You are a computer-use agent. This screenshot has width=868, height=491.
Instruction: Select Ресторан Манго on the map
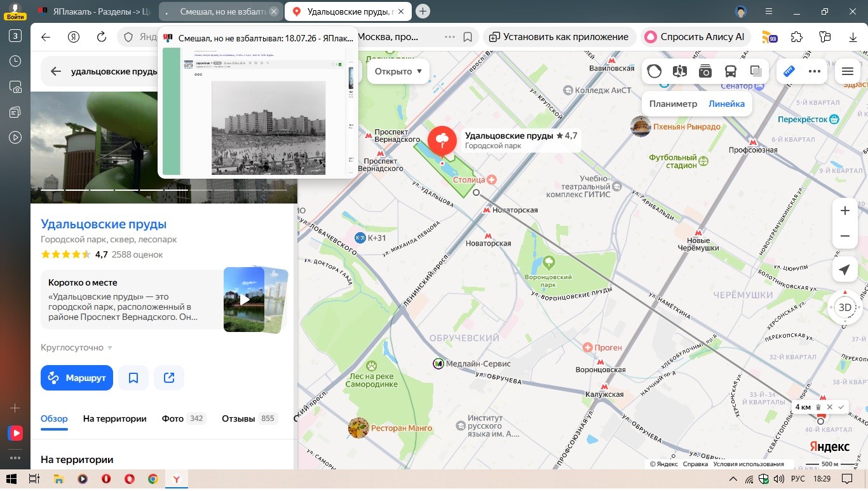[391, 428]
